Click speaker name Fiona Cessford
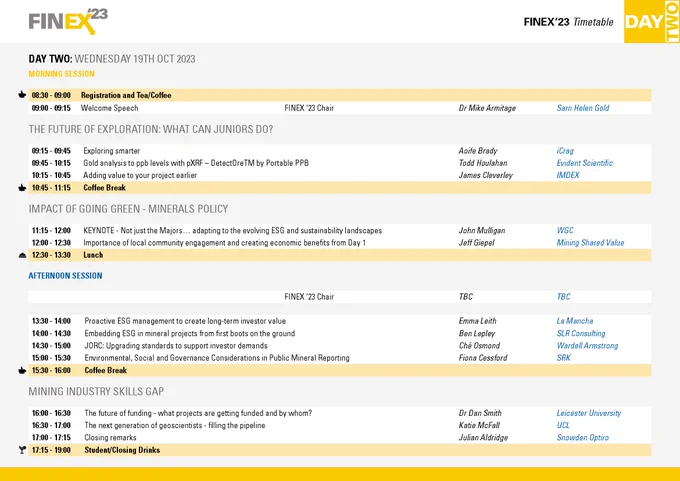This screenshot has width=680, height=481. click(x=483, y=358)
